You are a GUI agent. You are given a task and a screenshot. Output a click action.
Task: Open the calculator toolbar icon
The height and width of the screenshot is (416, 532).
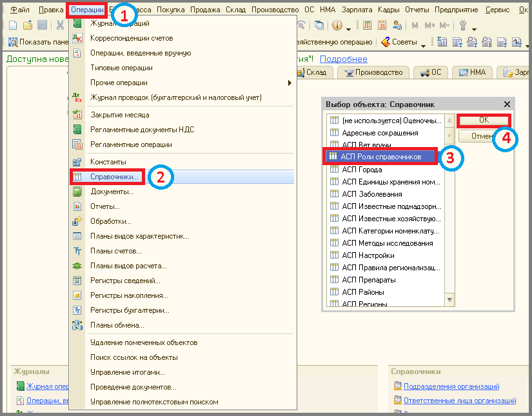tap(367, 25)
